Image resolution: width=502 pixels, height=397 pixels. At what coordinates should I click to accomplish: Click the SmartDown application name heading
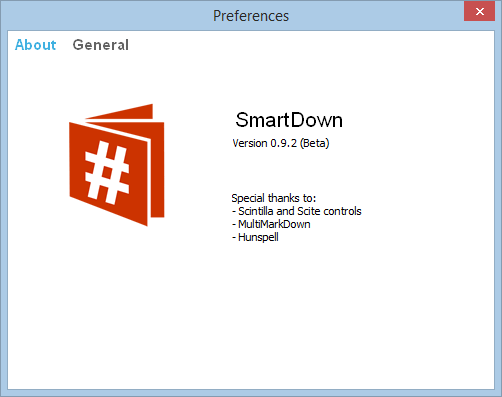[x=289, y=120]
